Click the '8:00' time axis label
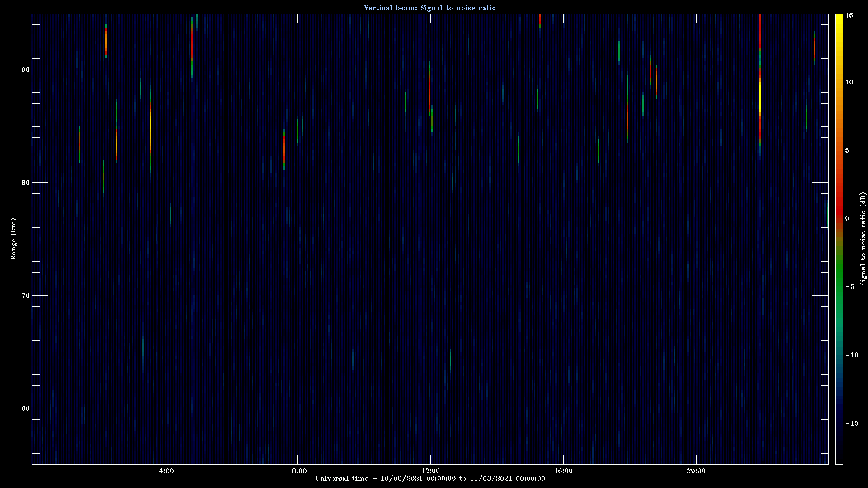The height and width of the screenshot is (488, 868). click(x=299, y=471)
